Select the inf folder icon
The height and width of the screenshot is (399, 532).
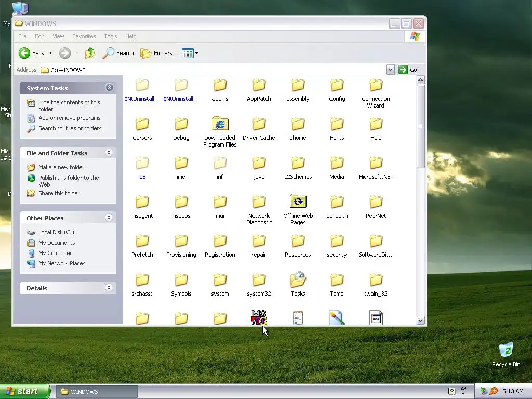pyautogui.click(x=220, y=163)
